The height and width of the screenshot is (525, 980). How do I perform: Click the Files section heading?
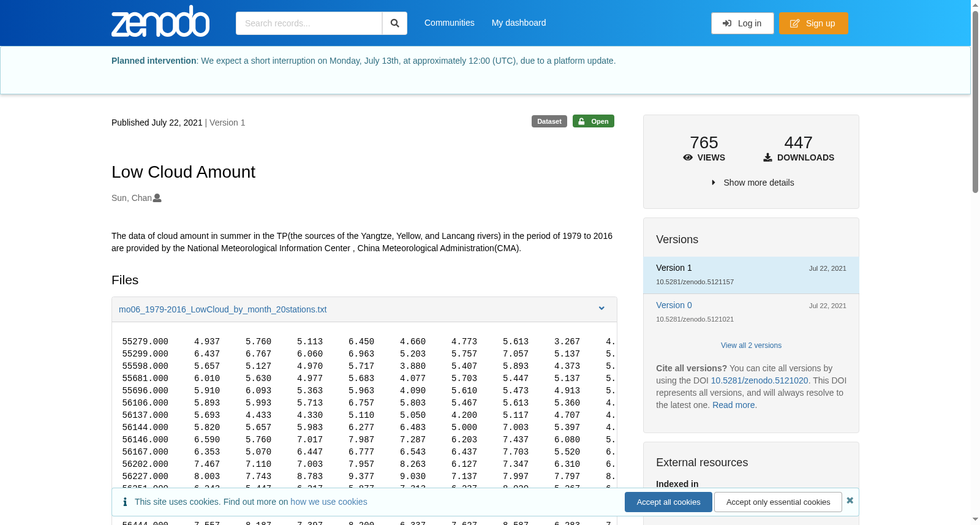(x=125, y=280)
